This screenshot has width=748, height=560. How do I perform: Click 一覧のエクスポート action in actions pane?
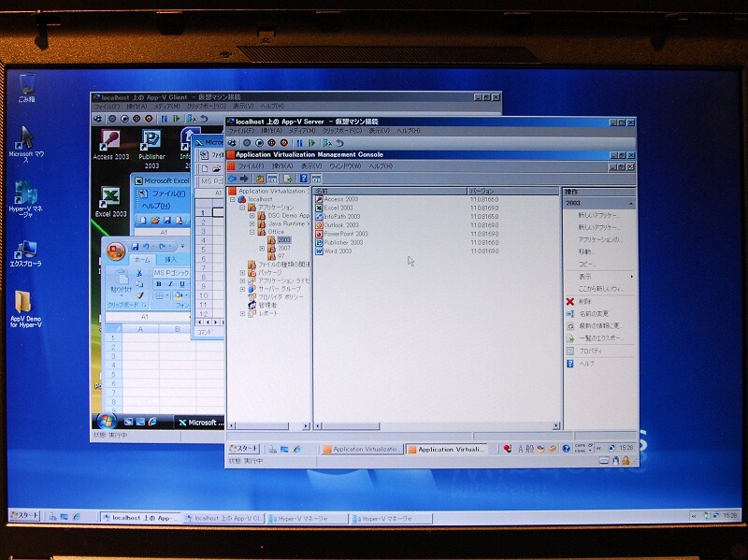(600, 338)
